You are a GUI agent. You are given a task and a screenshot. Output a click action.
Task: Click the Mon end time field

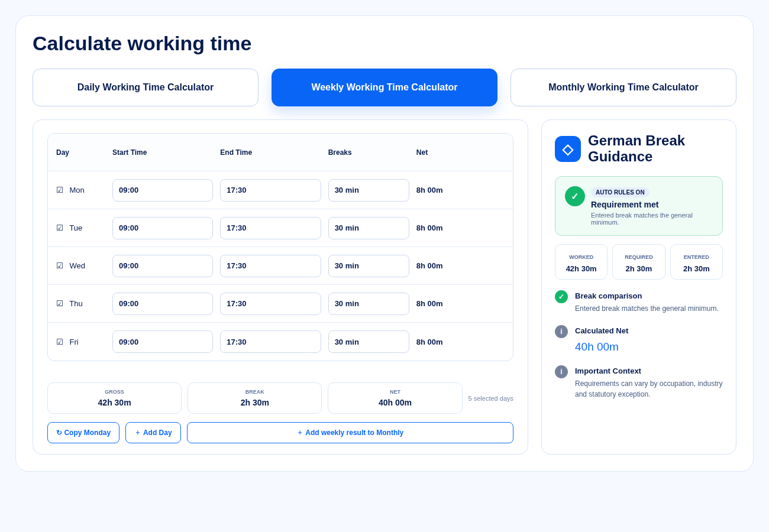coord(270,190)
